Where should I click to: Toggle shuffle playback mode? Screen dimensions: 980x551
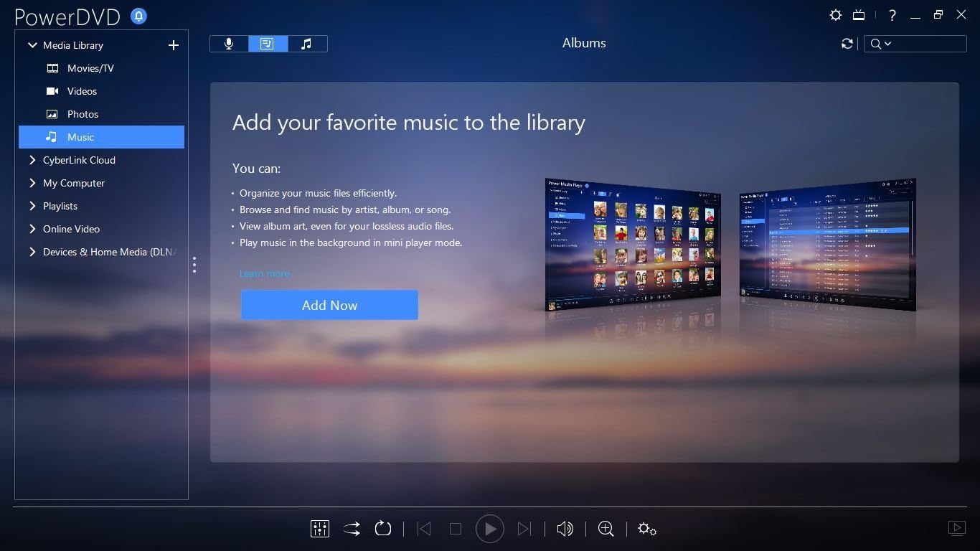tap(352, 529)
